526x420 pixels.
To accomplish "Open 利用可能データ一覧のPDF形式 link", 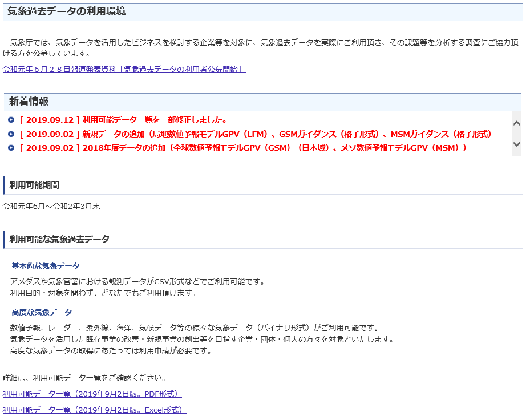I will [x=91, y=394].
